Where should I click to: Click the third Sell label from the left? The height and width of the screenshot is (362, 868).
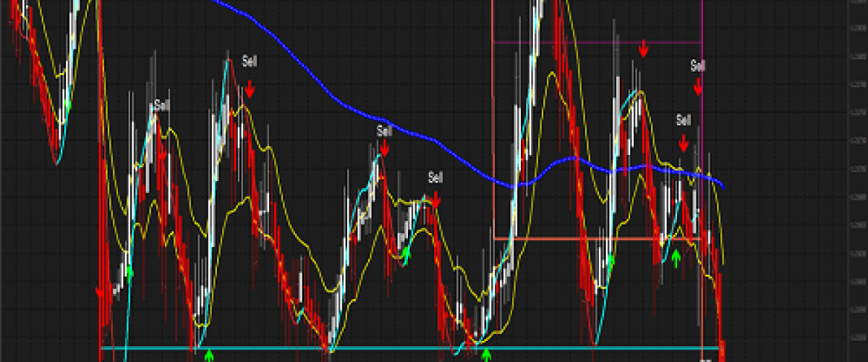384,131
